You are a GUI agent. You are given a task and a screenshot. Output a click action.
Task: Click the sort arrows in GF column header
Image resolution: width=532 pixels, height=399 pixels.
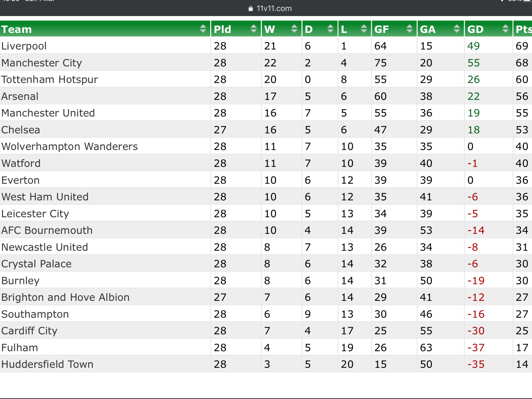(409, 29)
